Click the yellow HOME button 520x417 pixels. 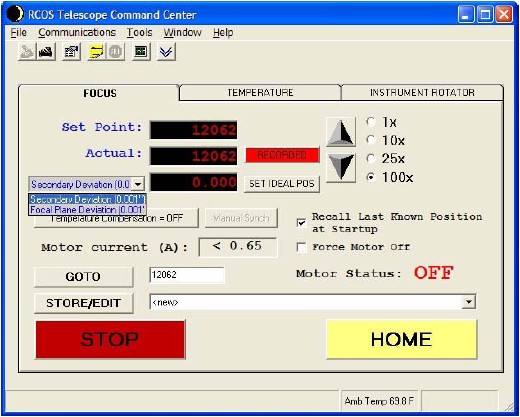click(401, 340)
